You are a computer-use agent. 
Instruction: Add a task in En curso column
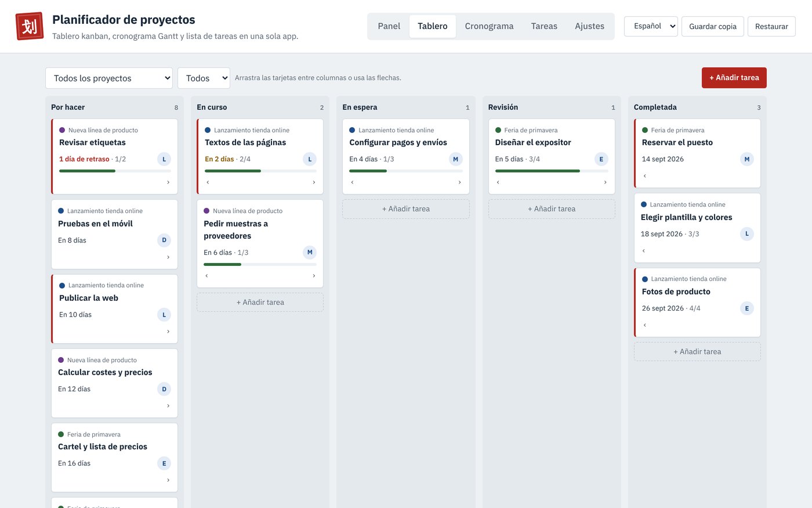click(x=260, y=302)
